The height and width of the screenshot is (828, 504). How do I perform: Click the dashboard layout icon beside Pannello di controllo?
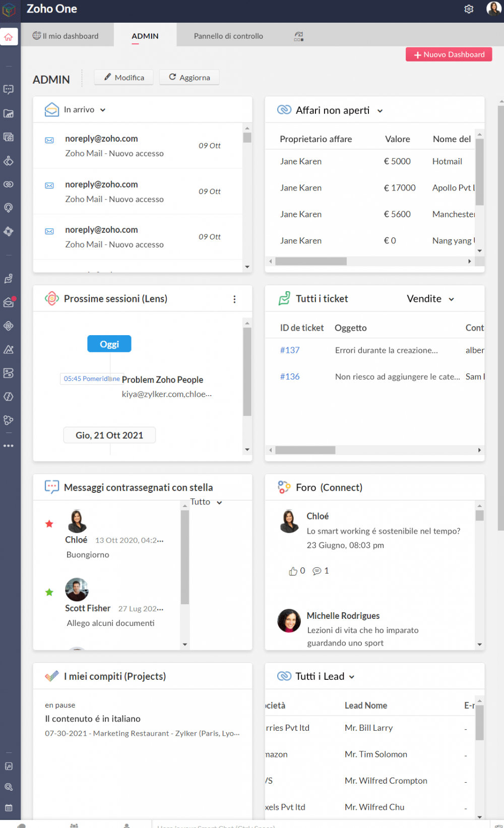[299, 36]
